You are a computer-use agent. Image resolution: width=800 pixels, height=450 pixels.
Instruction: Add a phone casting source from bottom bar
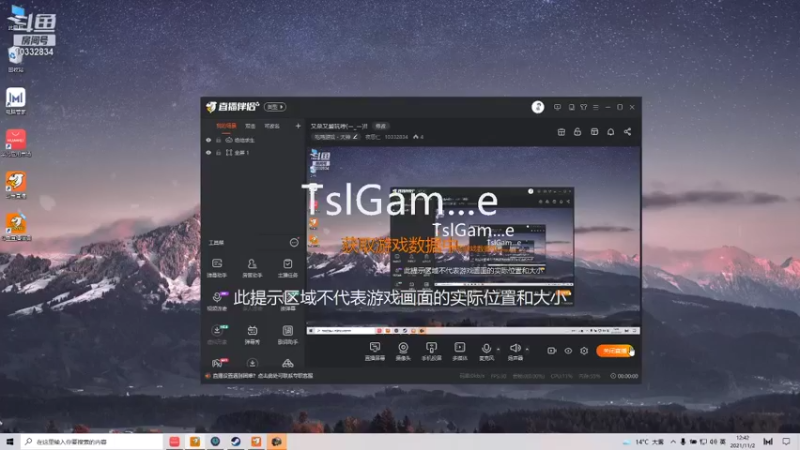[x=431, y=351]
